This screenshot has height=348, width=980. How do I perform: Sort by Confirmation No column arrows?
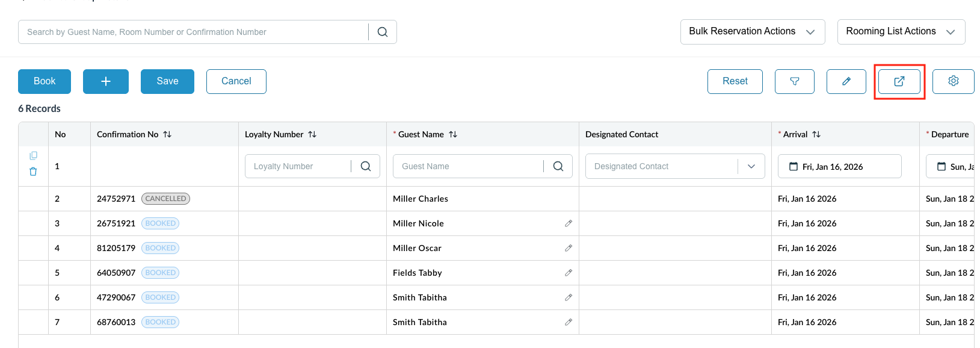click(x=167, y=134)
